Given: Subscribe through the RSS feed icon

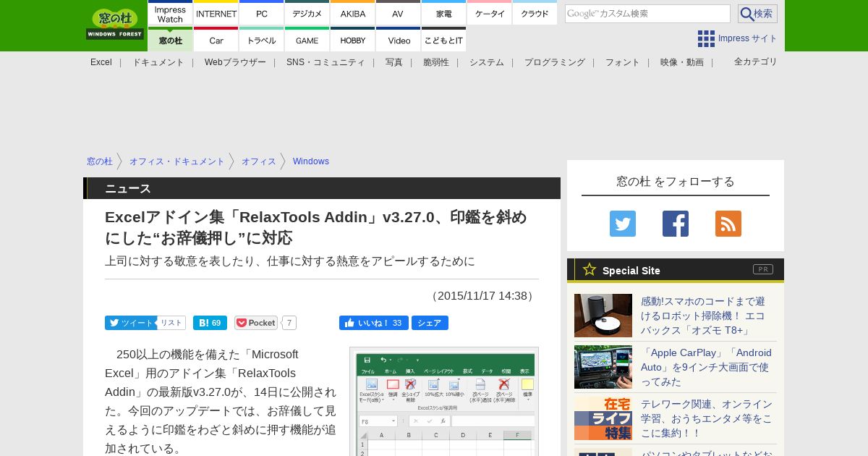Looking at the screenshot, I should 728,224.
